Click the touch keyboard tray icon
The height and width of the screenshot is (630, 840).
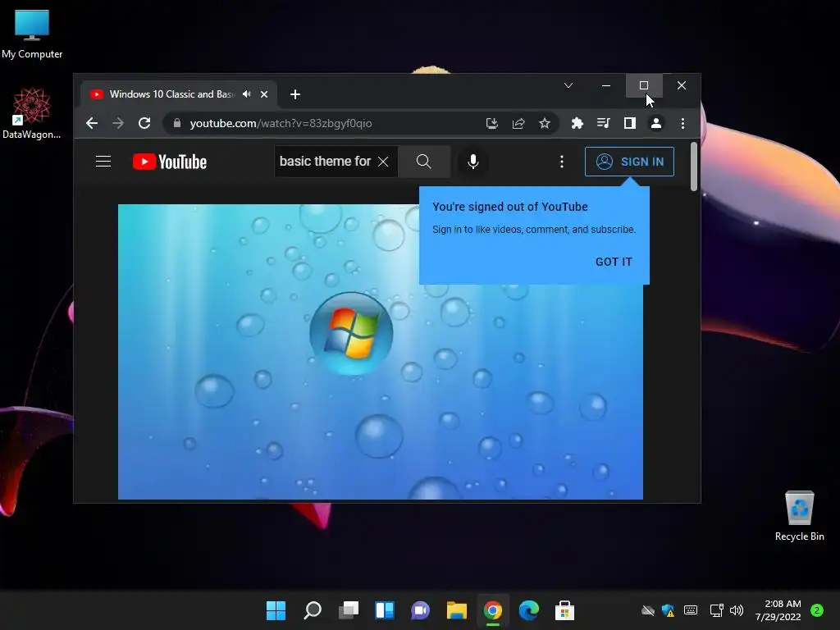(x=691, y=610)
